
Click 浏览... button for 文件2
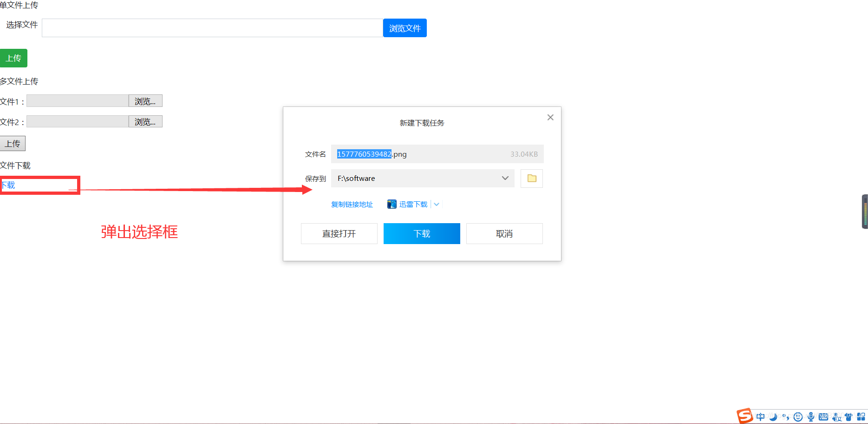145,121
